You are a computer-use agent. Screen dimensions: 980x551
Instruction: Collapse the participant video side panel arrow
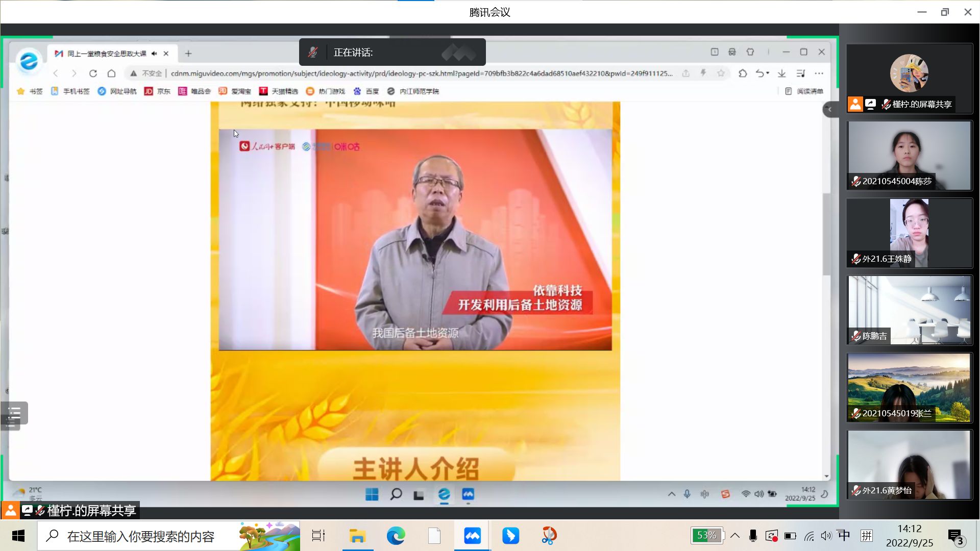point(830,109)
